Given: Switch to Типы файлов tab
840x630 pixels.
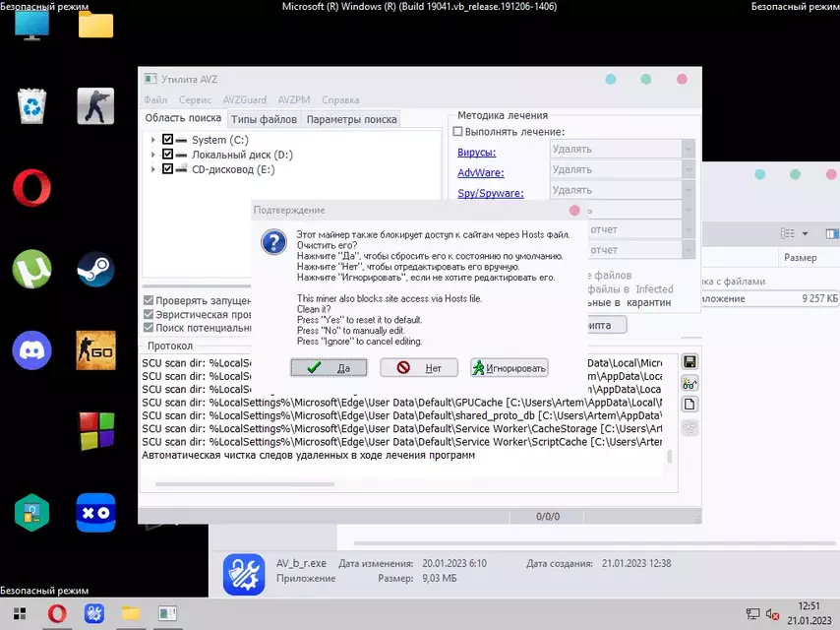Looking at the screenshot, I should pyautogui.click(x=264, y=119).
